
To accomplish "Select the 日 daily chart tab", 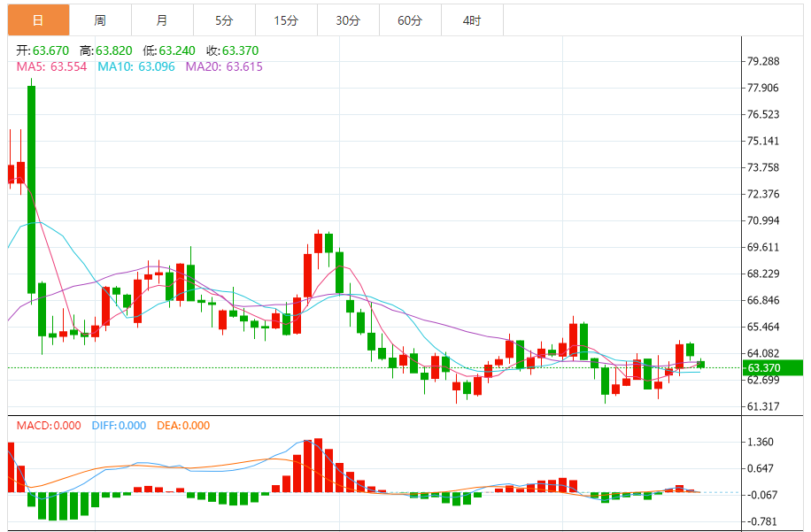I will (x=38, y=20).
